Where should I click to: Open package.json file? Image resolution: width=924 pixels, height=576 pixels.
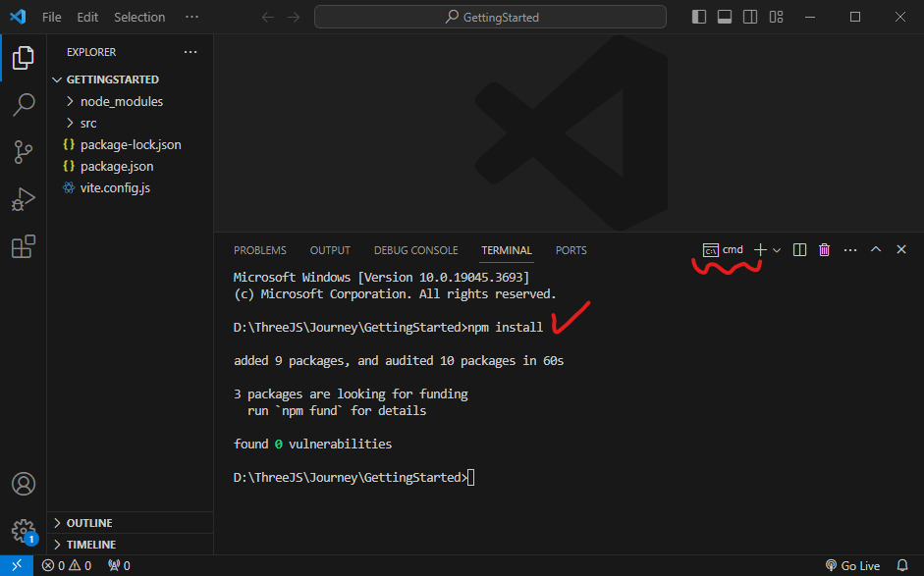point(131,166)
